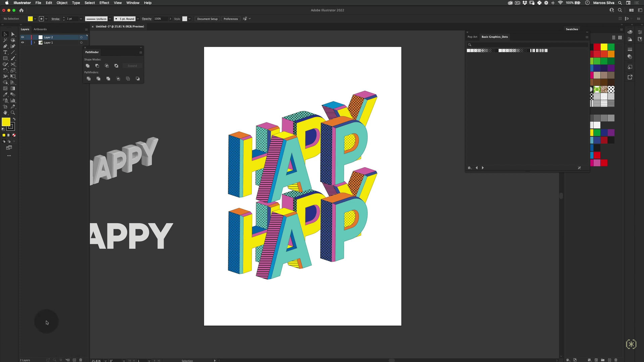Select the Gradient tool
This screenshot has width=644, height=362.
click(x=13, y=89)
